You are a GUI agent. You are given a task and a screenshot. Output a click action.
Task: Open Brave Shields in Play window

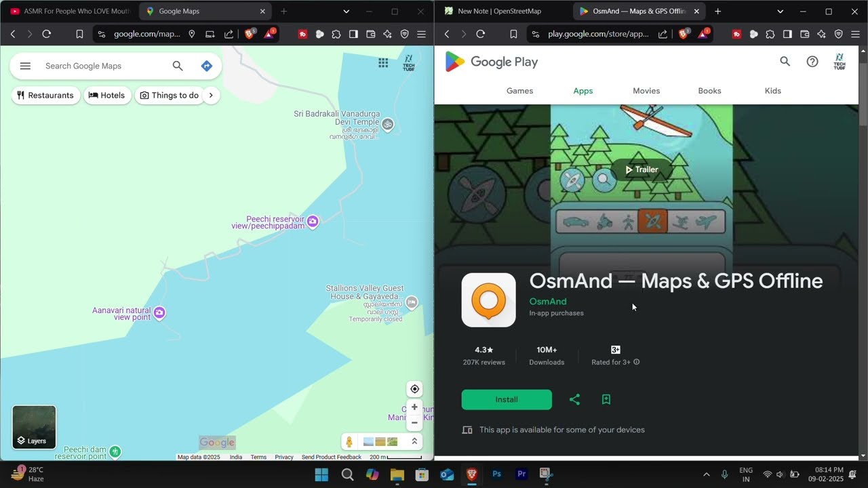point(684,34)
